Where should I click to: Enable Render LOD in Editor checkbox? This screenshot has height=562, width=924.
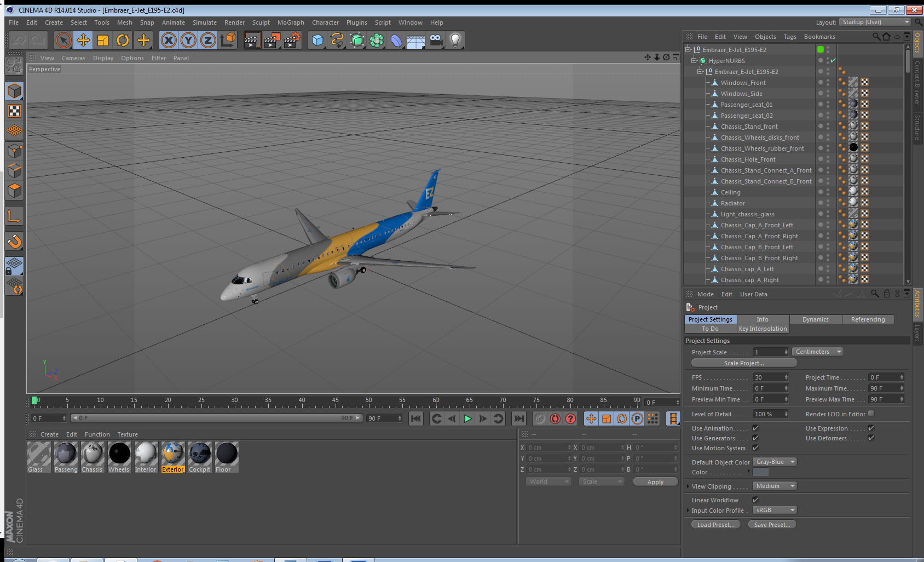pos(871,414)
